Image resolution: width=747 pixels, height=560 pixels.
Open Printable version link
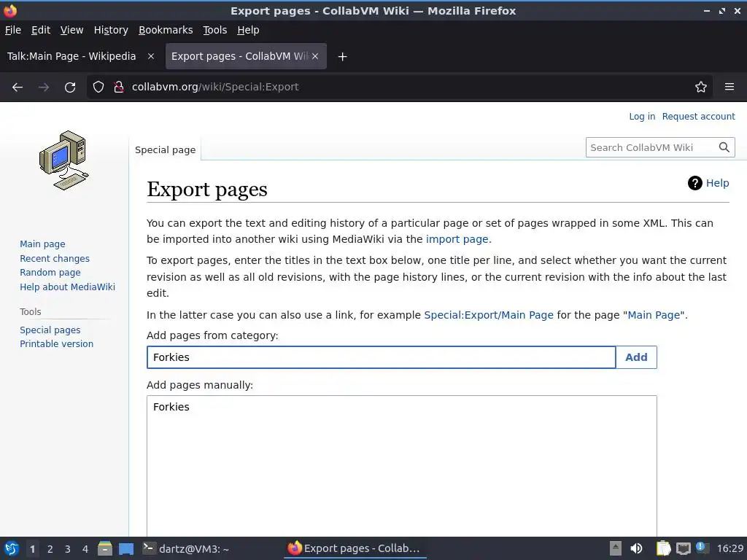[x=56, y=344]
